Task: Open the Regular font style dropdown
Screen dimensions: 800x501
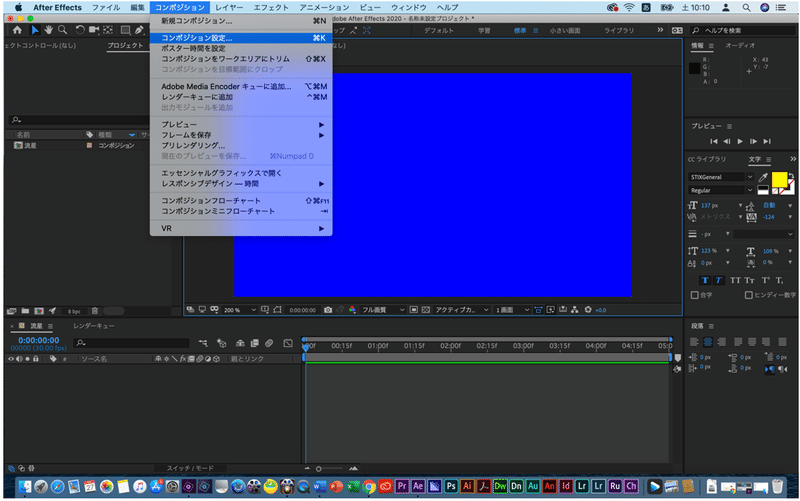Action: [721, 190]
